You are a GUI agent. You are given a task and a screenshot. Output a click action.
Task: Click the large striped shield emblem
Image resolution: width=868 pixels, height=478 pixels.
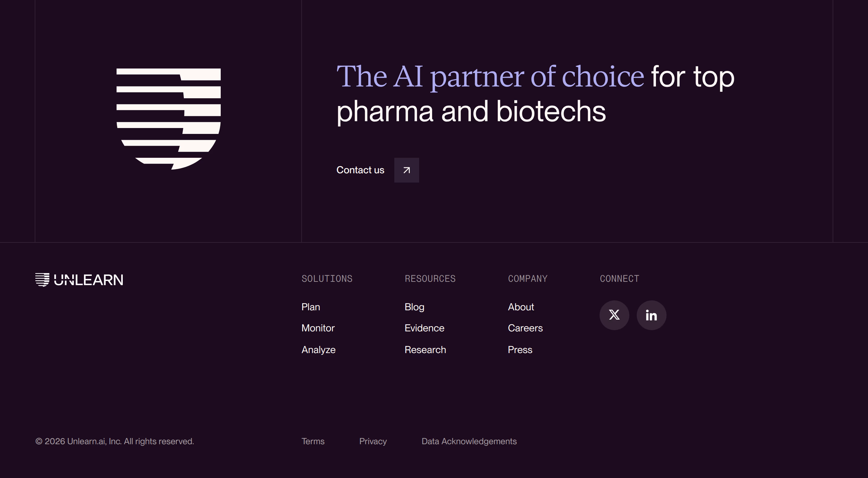point(168,119)
